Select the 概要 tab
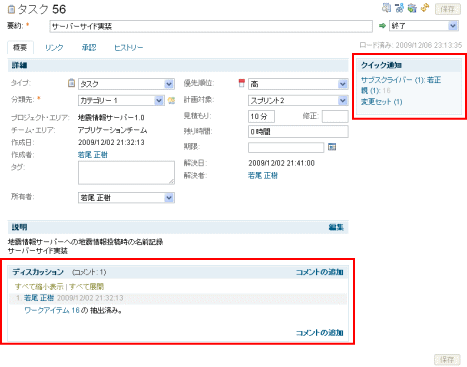The width and height of the screenshot is (467, 367). pyautogui.click(x=20, y=48)
